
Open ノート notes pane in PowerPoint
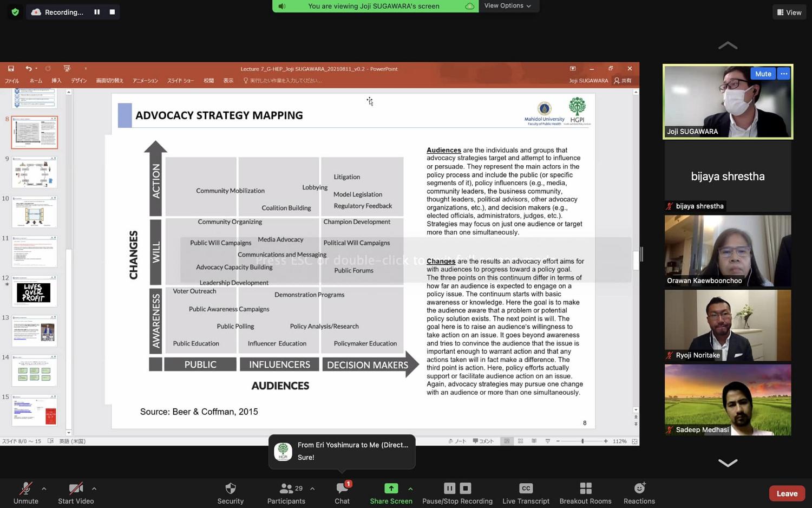click(x=457, y=441)
